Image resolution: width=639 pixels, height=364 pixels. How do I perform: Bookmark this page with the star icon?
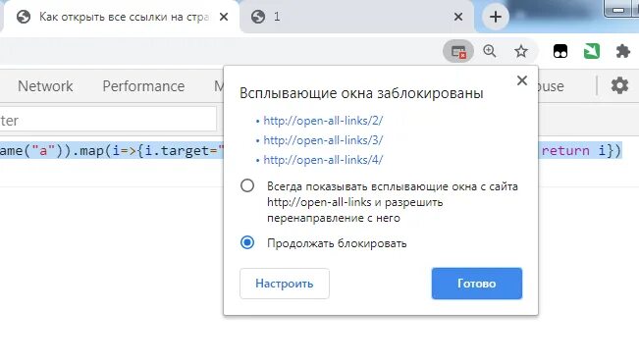click(x=521, y=51)
